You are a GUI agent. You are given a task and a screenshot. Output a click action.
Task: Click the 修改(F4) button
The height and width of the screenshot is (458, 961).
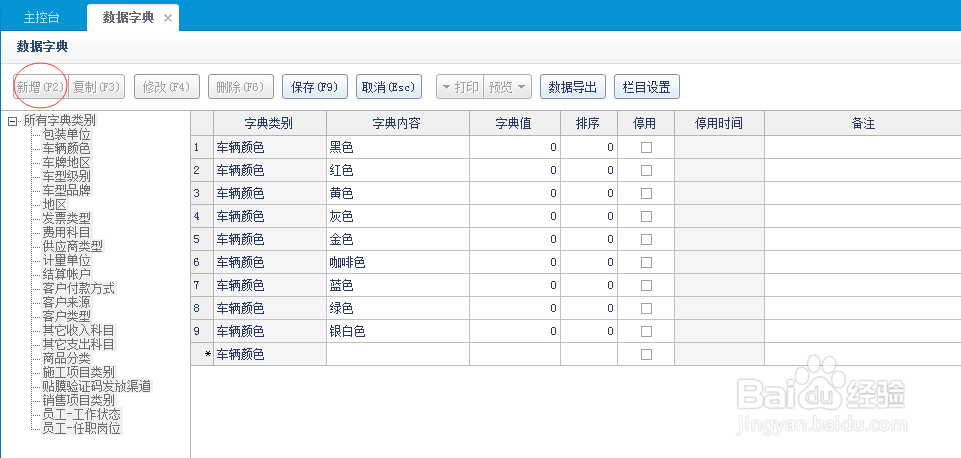coord(167,87)
